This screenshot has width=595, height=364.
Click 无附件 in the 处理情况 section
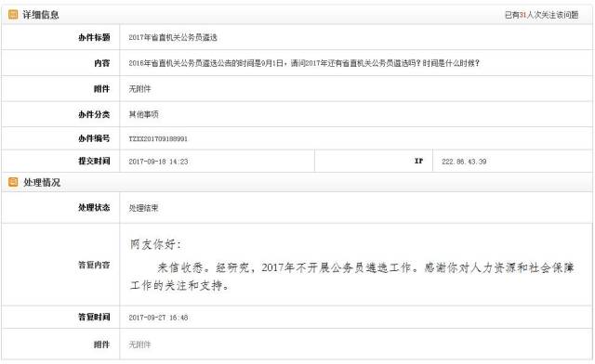tap(139, 344)
